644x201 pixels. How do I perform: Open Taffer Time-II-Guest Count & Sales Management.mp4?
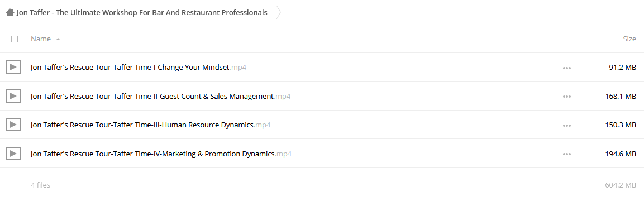click(x=161, y=97)
